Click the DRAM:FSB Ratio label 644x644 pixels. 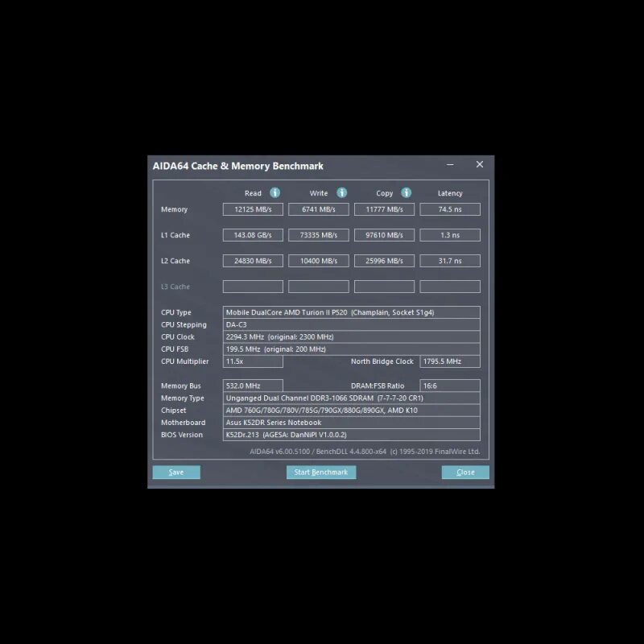(x=378, y=386)
